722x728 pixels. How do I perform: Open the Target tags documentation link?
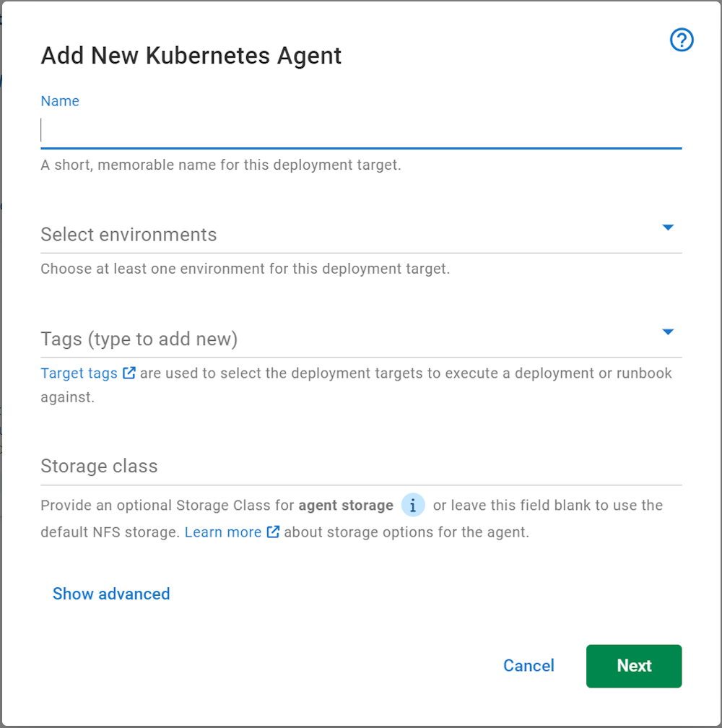point(78,373)
